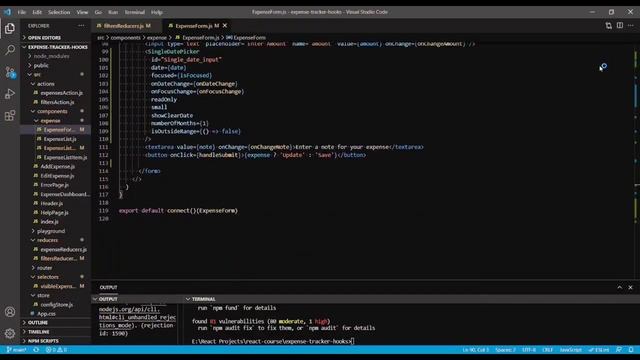The image size is (640, 360).
Task: Open the Manage settings gear
Action: (x=10, y=333)
